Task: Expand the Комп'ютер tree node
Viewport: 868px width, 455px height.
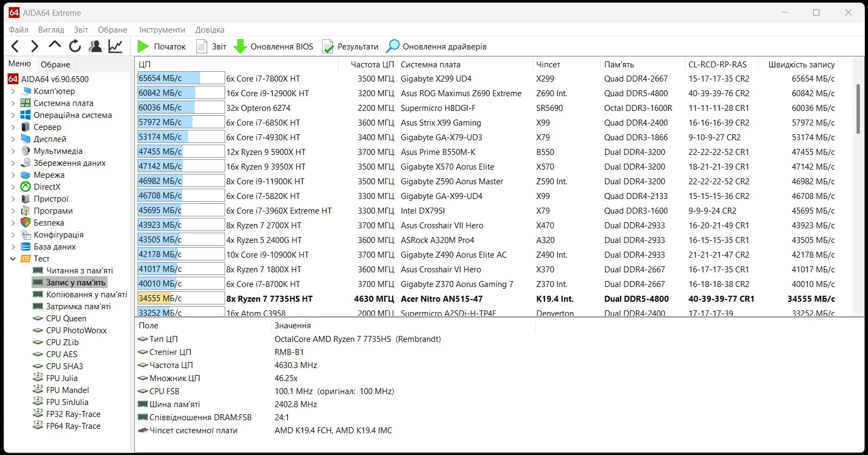Action: pos(13,91)
